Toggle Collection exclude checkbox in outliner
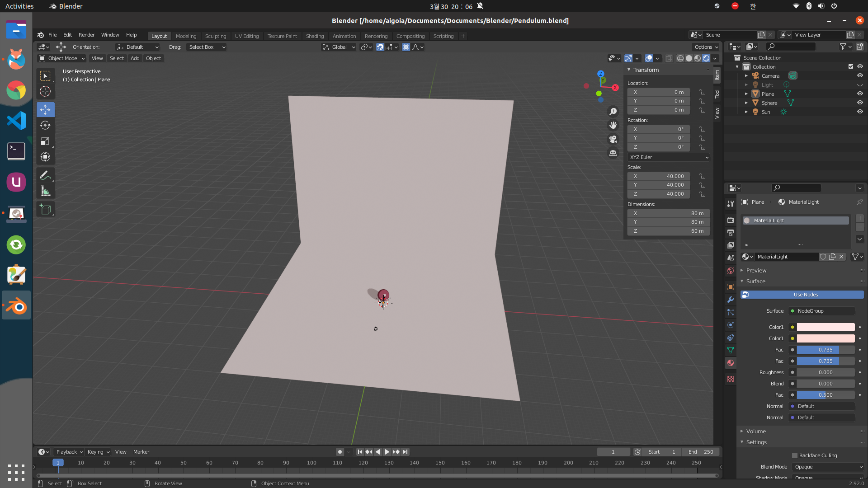The height and width of the screenshot is (488, 868). [x=851, y=66]
